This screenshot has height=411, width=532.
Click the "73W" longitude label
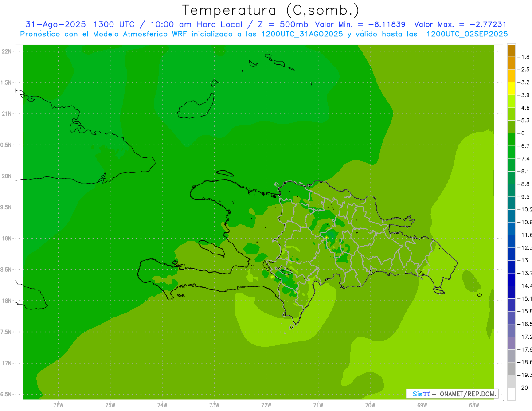(x=214, y=405)
